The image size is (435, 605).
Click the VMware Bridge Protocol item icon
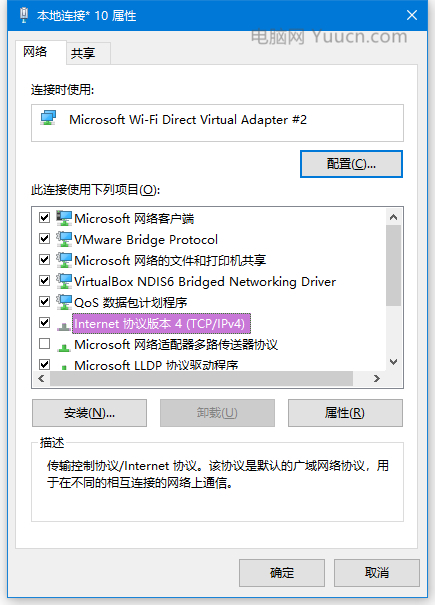pyautogui.click(x=64, y=239)
